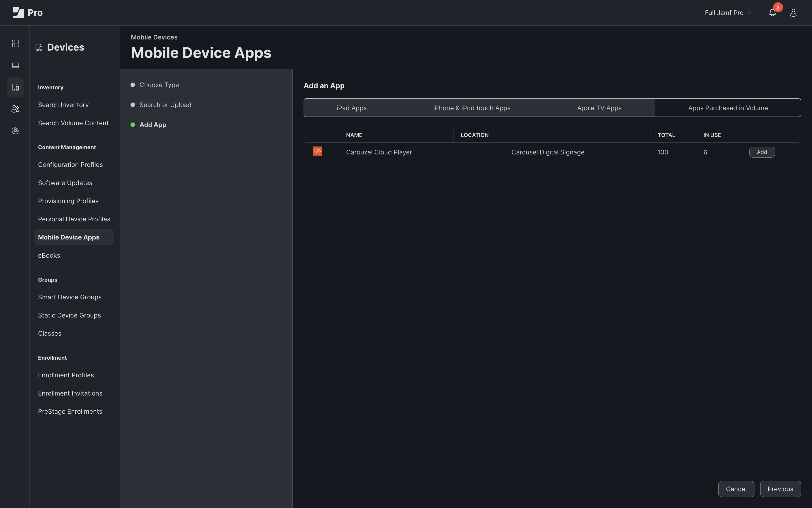
Task: Open the notifications bell icon
Action: 772,13
